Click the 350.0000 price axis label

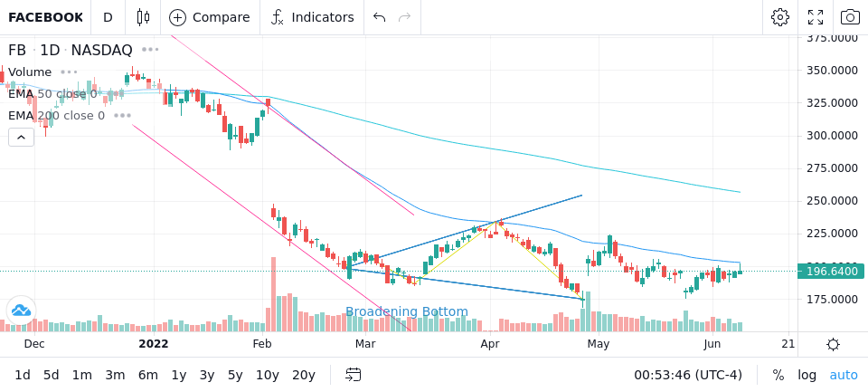coord(832,71)
